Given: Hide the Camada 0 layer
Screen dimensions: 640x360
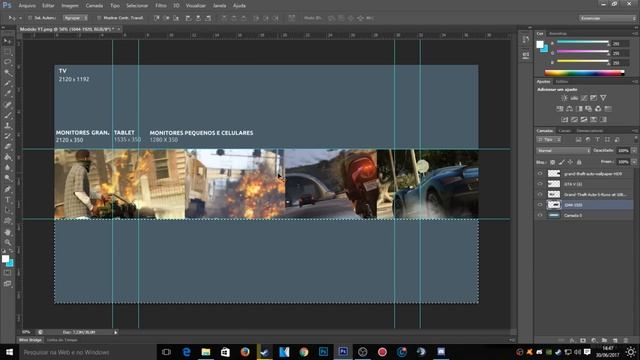Looking at the screenshot, I should 540,215.
